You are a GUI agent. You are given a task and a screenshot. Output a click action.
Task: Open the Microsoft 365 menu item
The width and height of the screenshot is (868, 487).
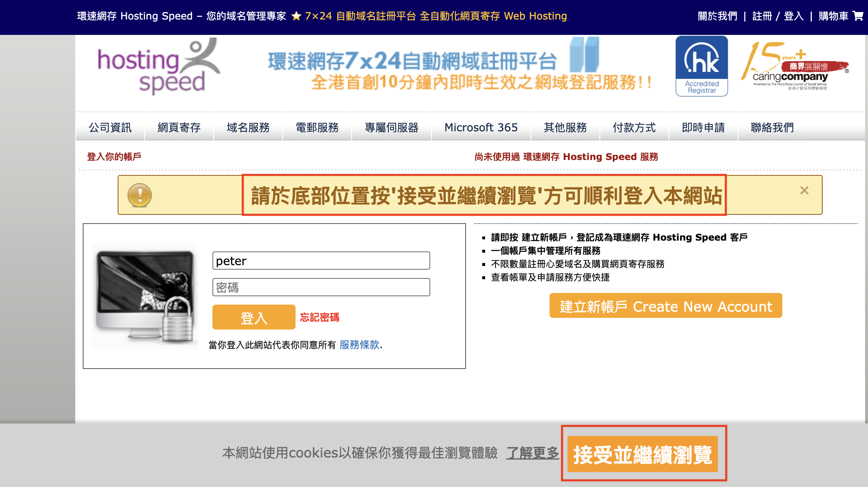click(481, 127)
